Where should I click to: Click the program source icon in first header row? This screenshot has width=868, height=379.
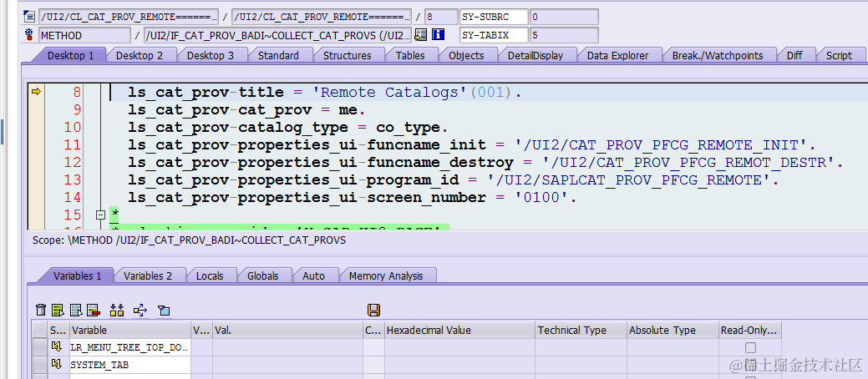click(29, 17)
